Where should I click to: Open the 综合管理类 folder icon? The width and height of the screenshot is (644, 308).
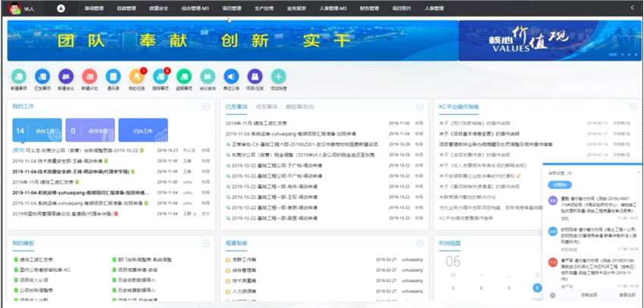coord(228,270)
